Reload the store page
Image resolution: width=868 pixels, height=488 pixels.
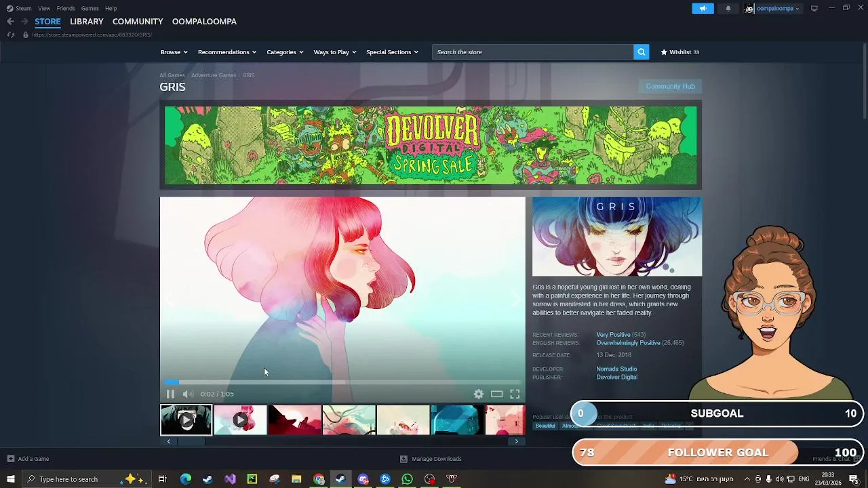pos(10,35)
